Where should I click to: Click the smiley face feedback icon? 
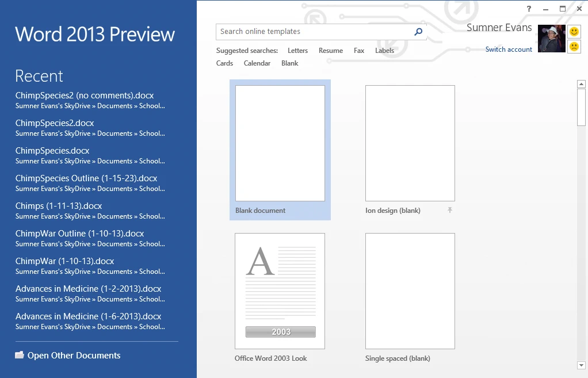pyautogui.click(x=574, y=32)
